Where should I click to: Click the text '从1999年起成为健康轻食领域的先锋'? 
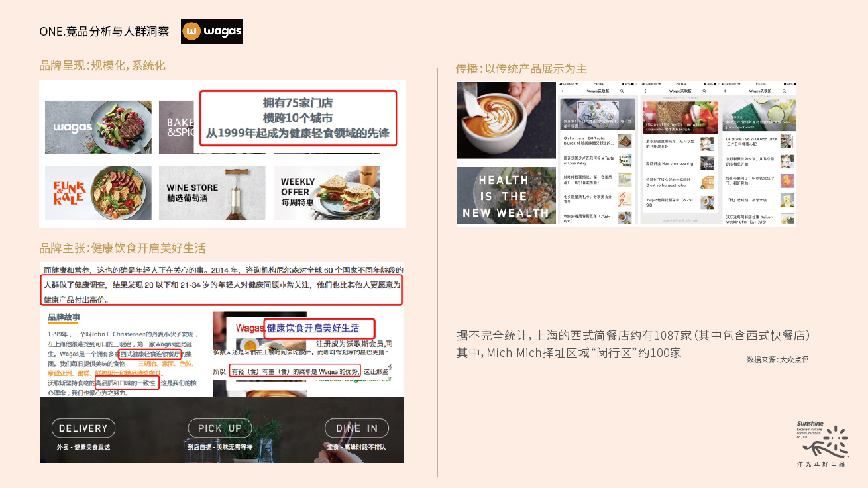(x=298, y=133)
